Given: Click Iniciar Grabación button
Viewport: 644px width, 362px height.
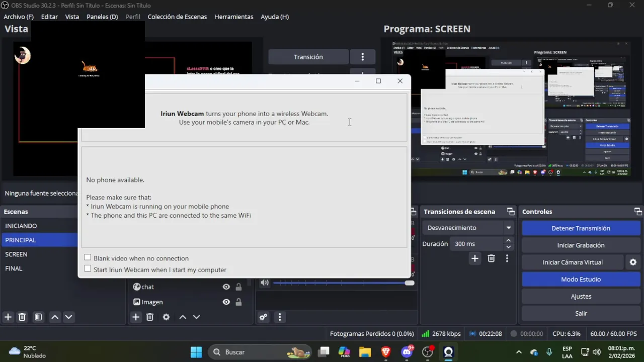Looking at the screenshot, I should coord(581,245).
